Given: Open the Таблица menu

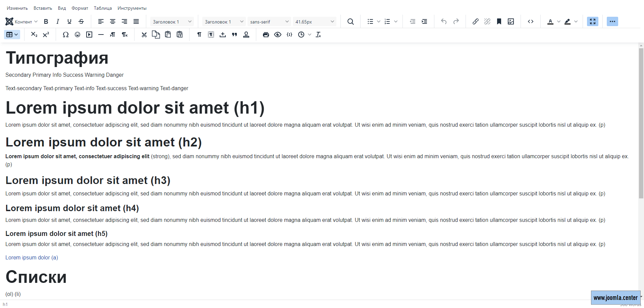Looking at the screenshot, I should pyautogui.click(x=103, y=8).
